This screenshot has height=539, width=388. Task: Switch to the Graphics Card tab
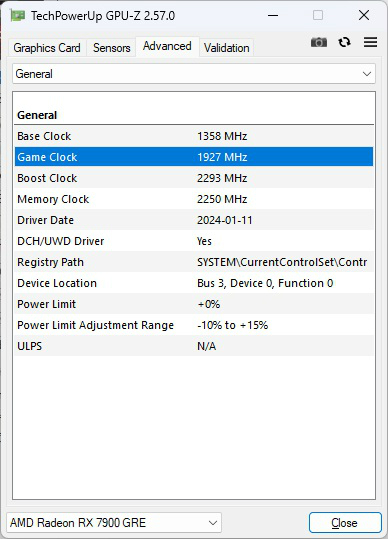coord(47,48)
